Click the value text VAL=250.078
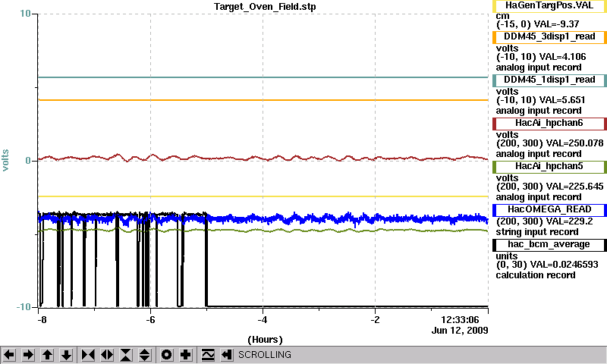Screen dimensions: 607x364 pyautogui.click(x=574, y=143)
